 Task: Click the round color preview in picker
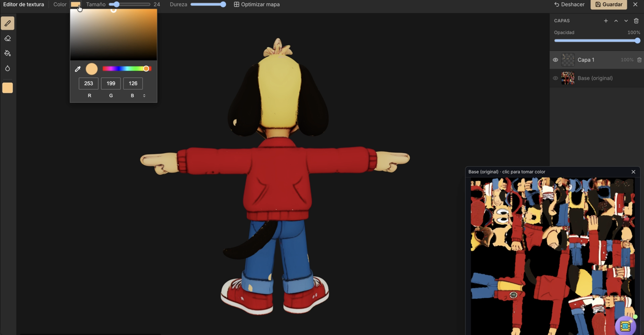pyautogui.click(x=92, y=69)
